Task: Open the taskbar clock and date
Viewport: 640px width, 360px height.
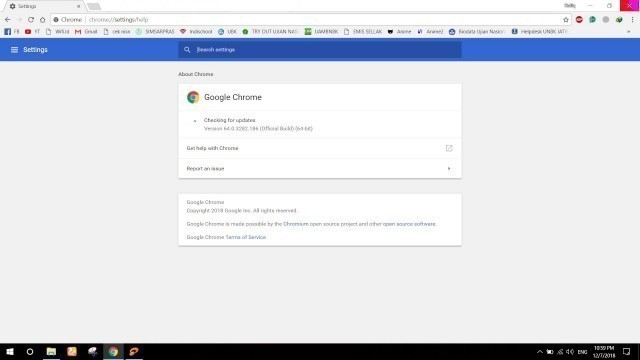Action: pos(604,352)
